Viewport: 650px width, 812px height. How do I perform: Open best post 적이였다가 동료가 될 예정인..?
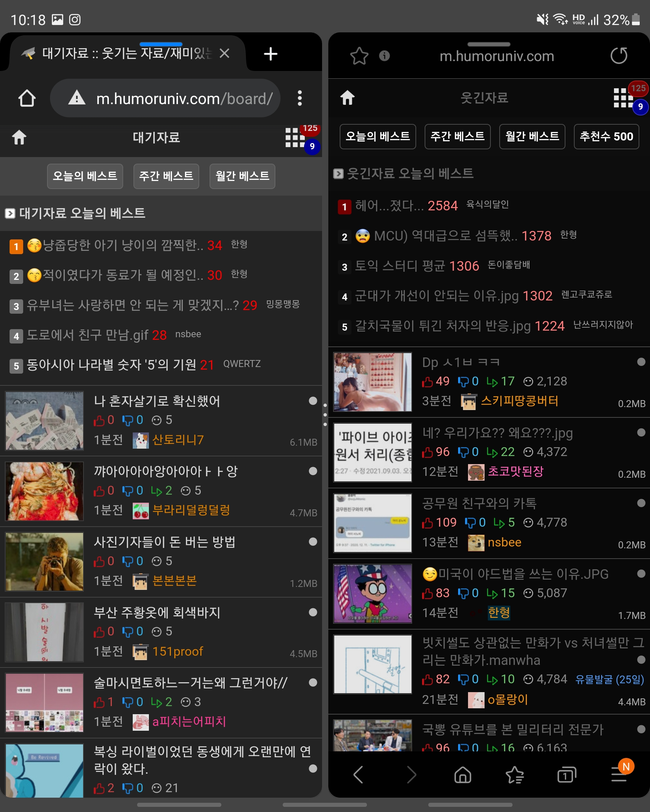(115, 275)
